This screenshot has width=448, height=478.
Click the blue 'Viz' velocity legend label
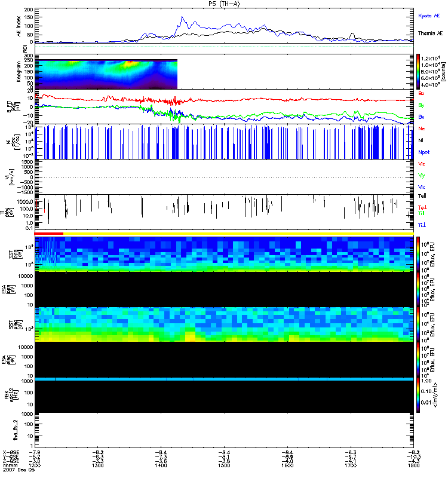(422, 187)
